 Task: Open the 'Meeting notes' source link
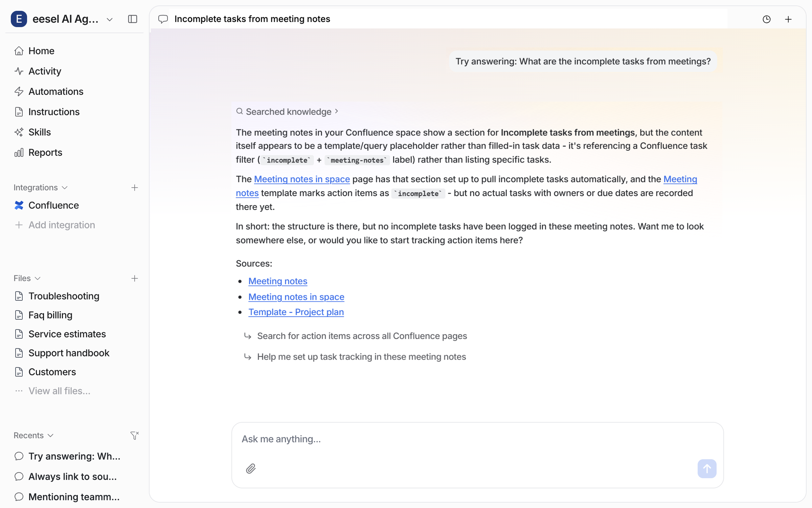(x=278, y=281)
